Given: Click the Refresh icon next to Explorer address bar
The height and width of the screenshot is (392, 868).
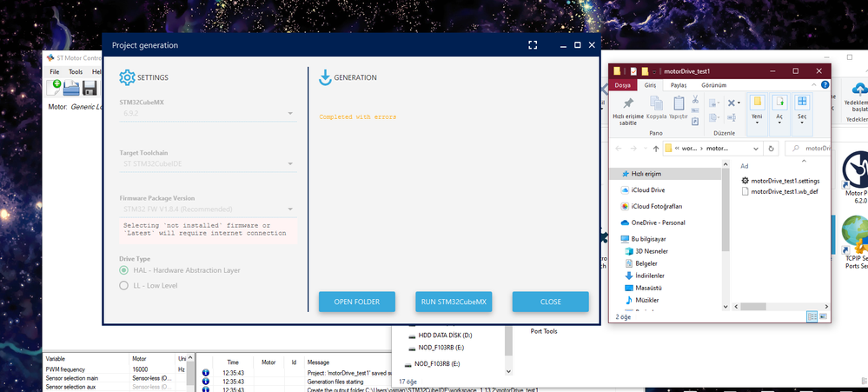Looking at the screenshot, I should [x=771, y=149].
